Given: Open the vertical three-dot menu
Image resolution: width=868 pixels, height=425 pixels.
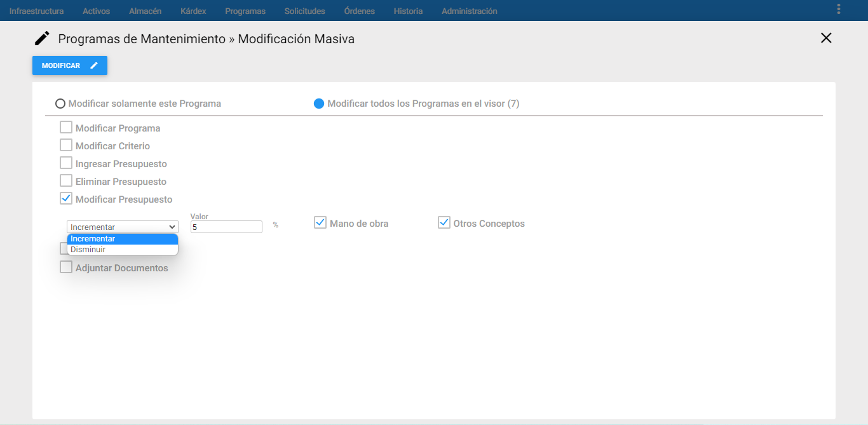Looking at the screenshot, I should pos(839,9).
